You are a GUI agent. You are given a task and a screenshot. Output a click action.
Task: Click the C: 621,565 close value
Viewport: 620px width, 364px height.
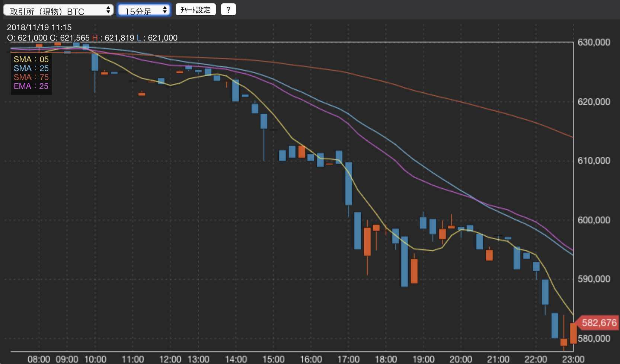[70, 38]
